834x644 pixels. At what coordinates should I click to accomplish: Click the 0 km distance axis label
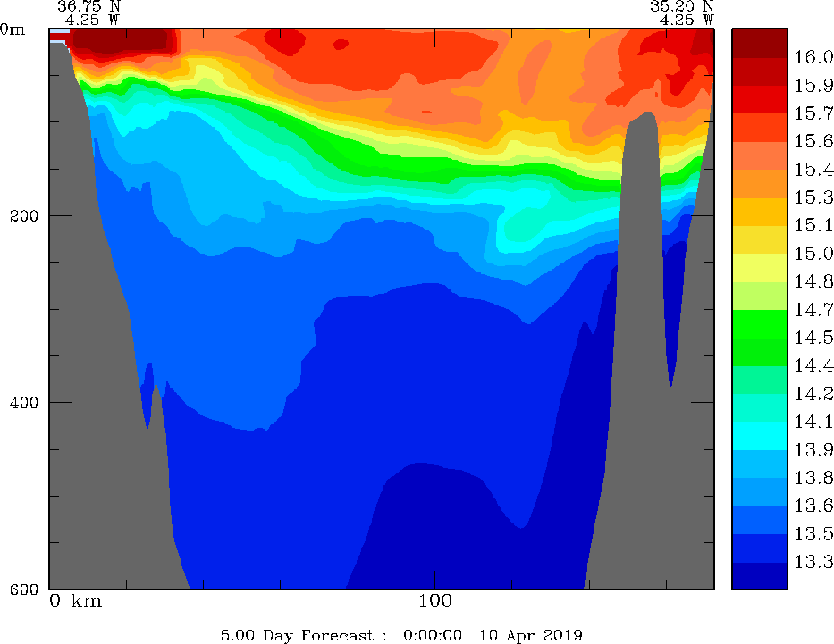tap(75, 601)
